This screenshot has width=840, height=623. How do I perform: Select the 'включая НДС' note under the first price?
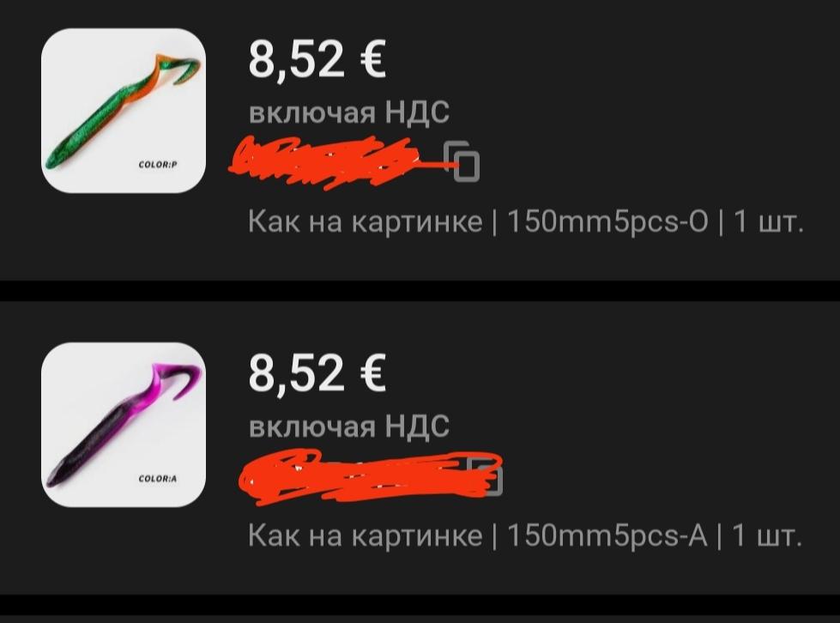click(x=348, y=112)
